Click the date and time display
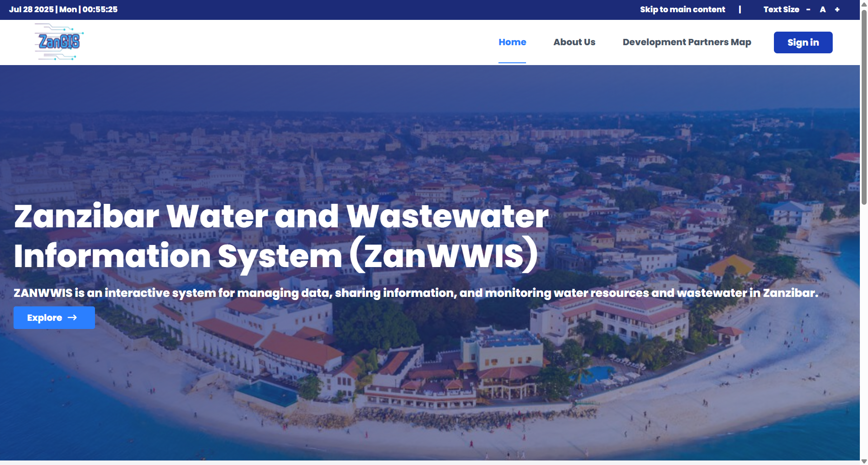Viewport: 868px width, 465px height. [63, 9]
